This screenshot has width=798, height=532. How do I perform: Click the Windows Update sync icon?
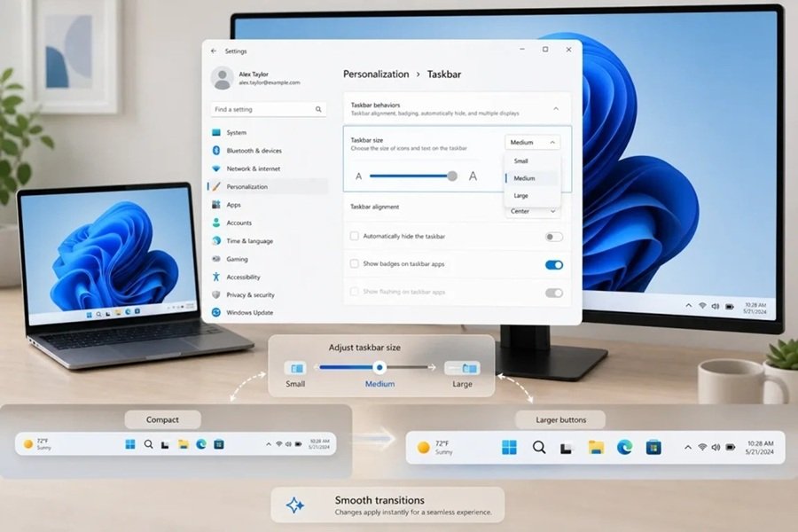(x=216, y=313)
